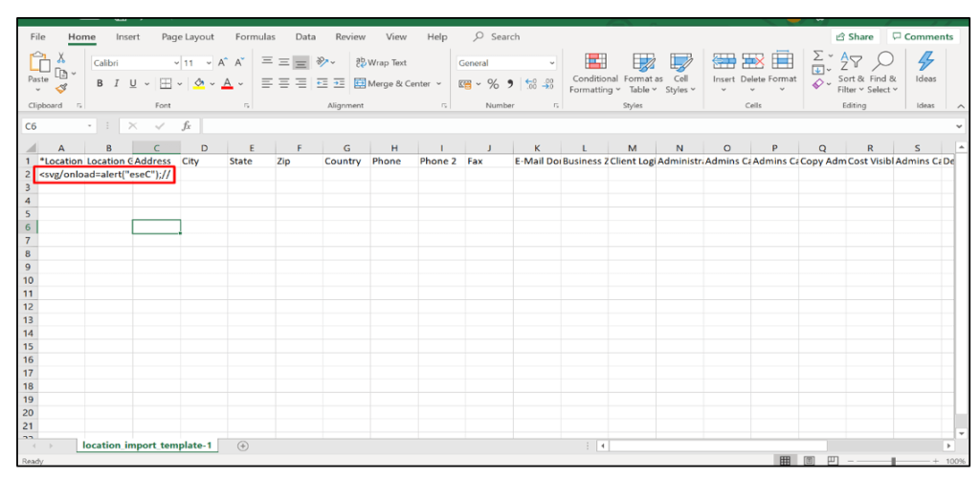This screenshot has height=479, width=980.
Task: Apply Format Painter brush
Action: tap(61, 90)
